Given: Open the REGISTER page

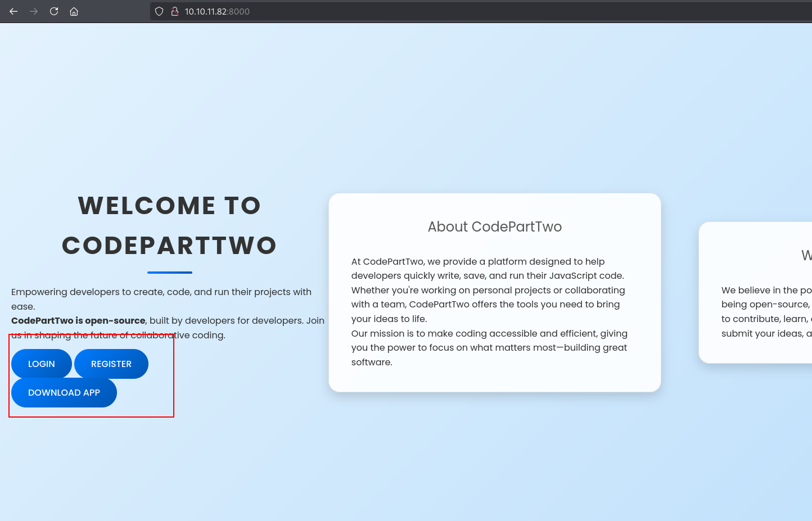Looking at the screenshot, I should click(x=111, y=364).
